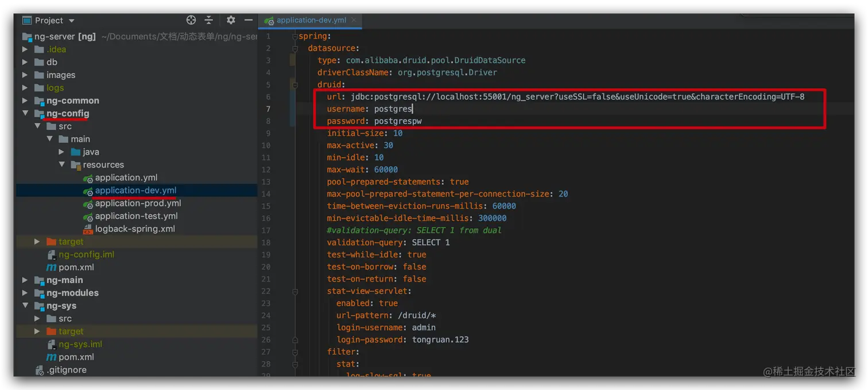The height and width of the screenshot is (390, 868).
Task: Open the Project view dropdown
Action: coord(72,21)
